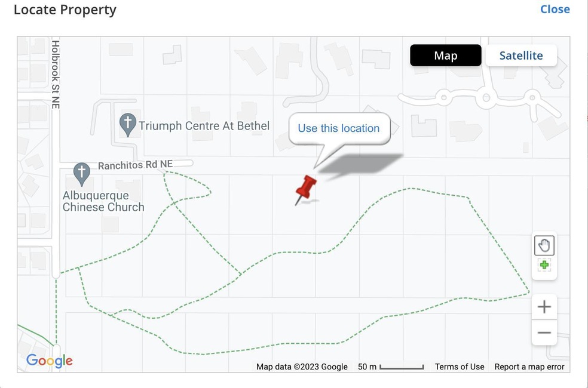Image resolution: width=588 pixels, height=388 pixels.
Task: Click the Ranchitos Rd NE street label
Action: point(136,165)
